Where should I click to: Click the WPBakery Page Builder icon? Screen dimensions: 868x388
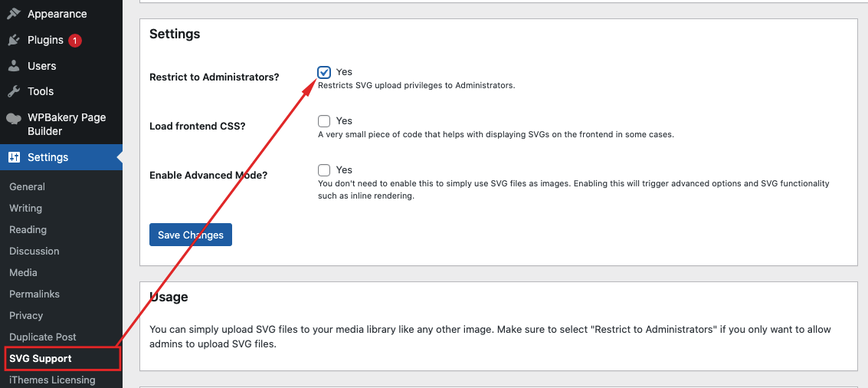click(x=14, y=118)
